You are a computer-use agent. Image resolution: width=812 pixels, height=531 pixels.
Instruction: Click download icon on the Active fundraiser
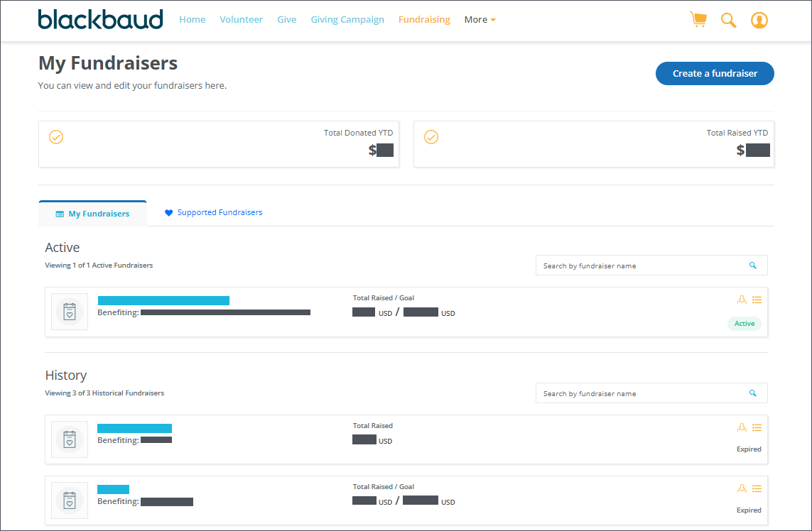[x=742, y=300]
